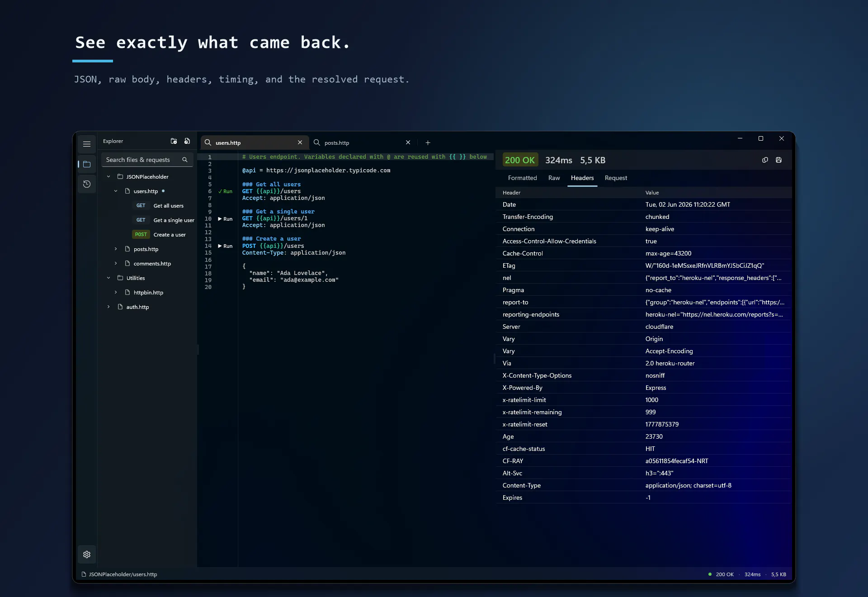
Task: Click the search magnifier in Explorer search box
Action: coord(185,160)
